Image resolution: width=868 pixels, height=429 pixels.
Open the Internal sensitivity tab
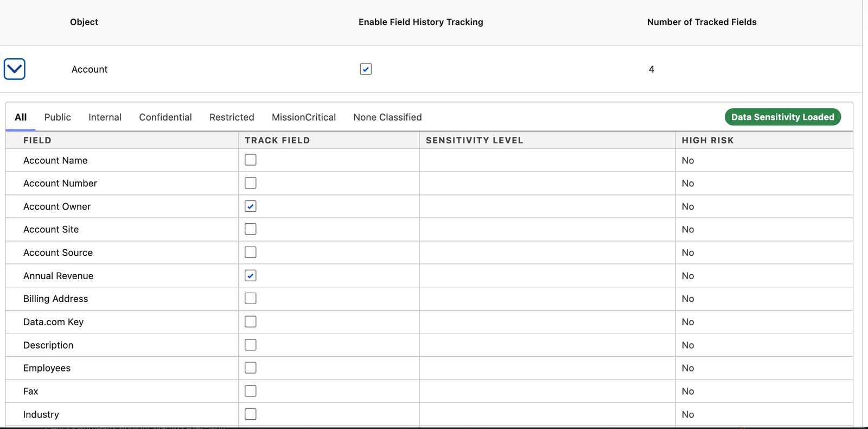105,117
